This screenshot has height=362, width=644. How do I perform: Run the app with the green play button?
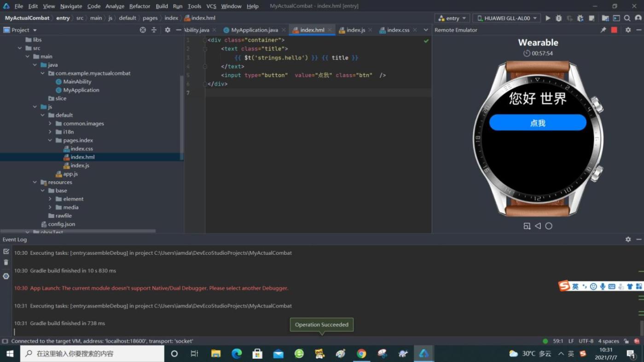(548, 18)
